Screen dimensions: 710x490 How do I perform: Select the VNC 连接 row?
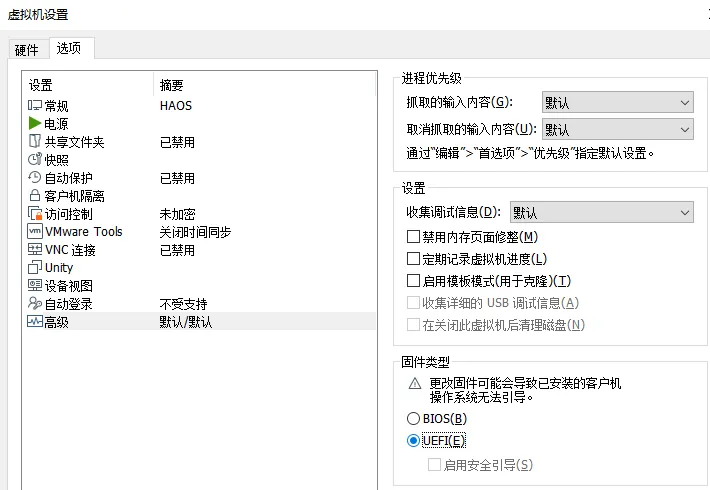199,250
